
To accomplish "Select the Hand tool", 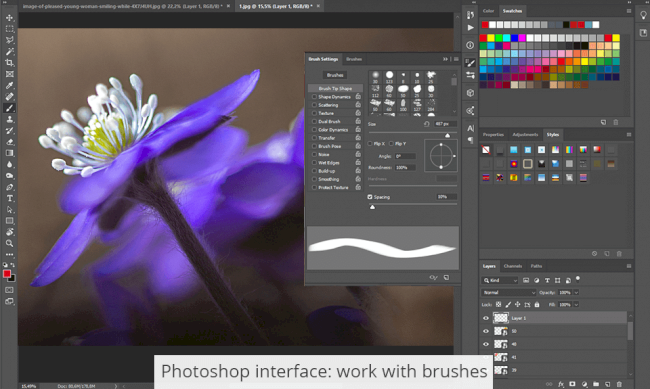I will coord(9,232).
